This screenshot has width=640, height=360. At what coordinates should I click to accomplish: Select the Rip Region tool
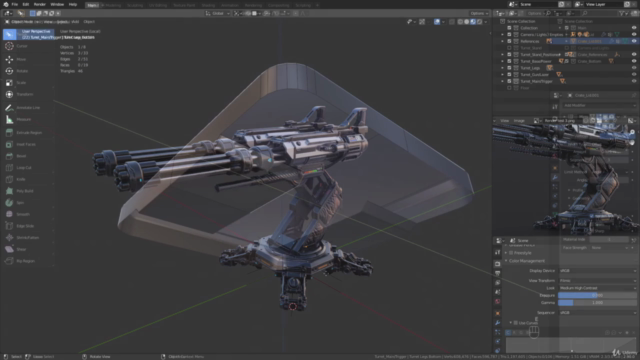9,261
